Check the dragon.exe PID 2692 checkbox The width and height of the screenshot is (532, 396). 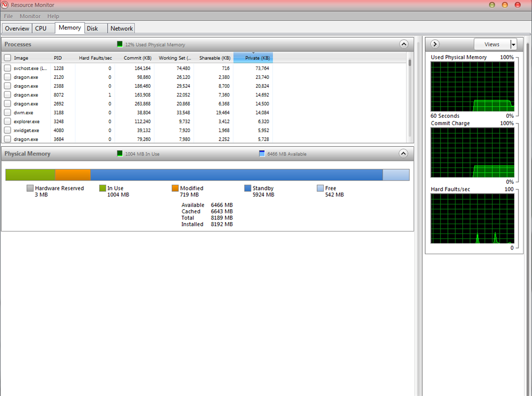[7, 104]
